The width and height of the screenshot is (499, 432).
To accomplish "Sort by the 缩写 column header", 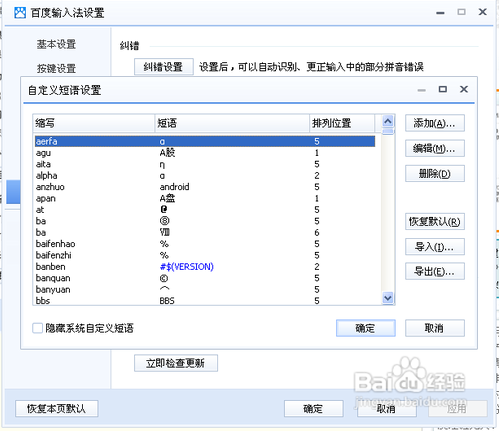I will coord(94,123).
